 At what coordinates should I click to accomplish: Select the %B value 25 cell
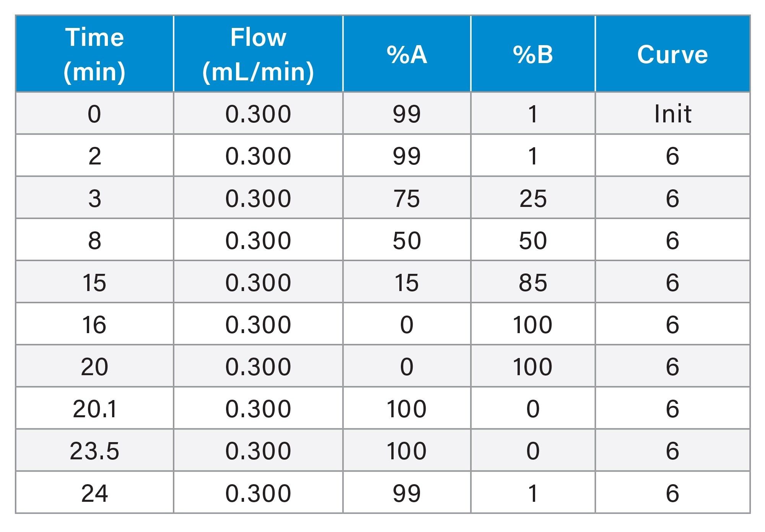coord(533,198)
